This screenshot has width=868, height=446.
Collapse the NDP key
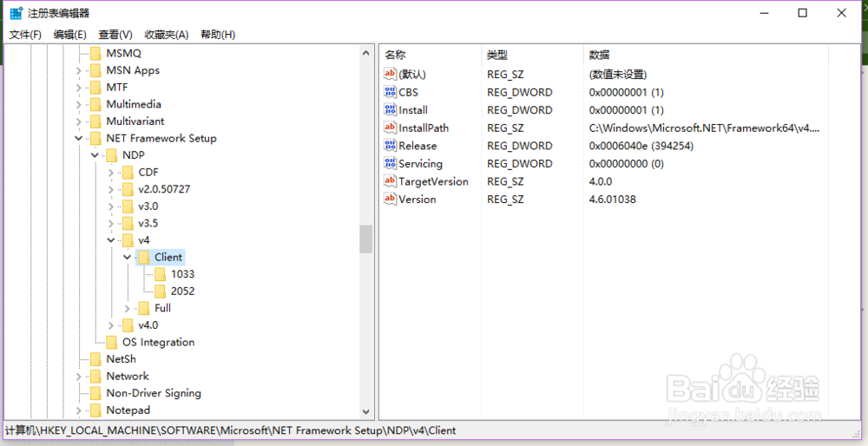95,155
